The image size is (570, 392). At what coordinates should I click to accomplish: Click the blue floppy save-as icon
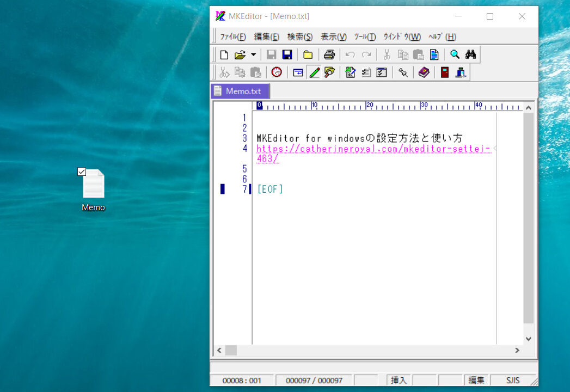pos(287,54)
